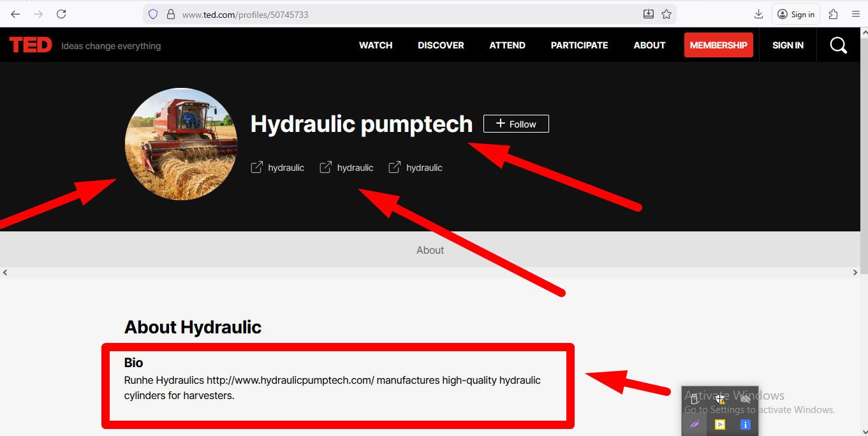Click the external link icon before second hydraulic
The height and width of the screenshot is (436, 868).
[326, 168]
